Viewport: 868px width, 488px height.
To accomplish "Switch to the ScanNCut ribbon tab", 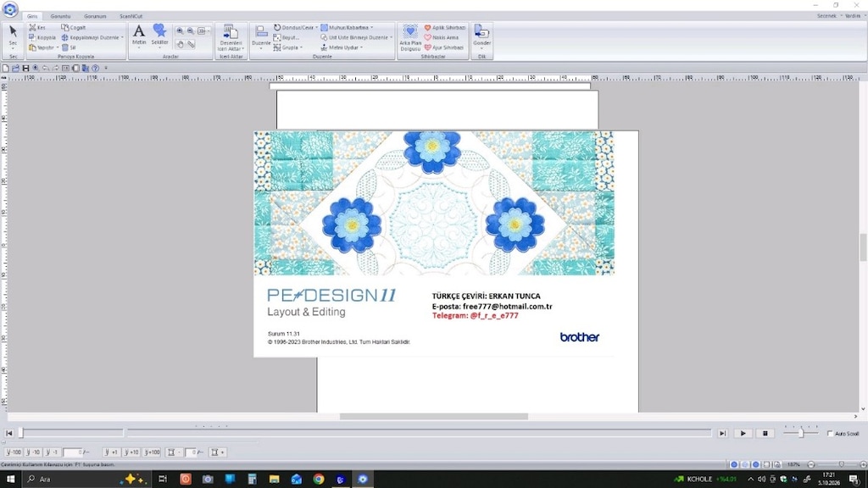I will (131, 16).
